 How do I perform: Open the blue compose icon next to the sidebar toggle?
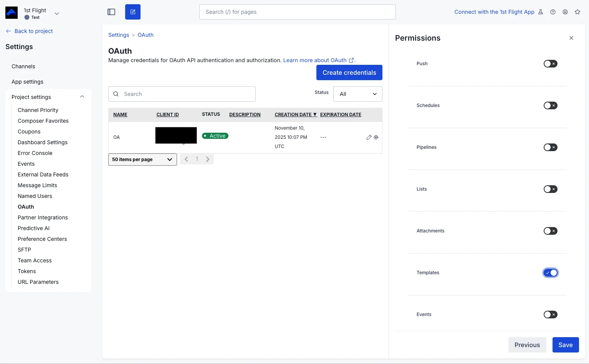[132, 12]
